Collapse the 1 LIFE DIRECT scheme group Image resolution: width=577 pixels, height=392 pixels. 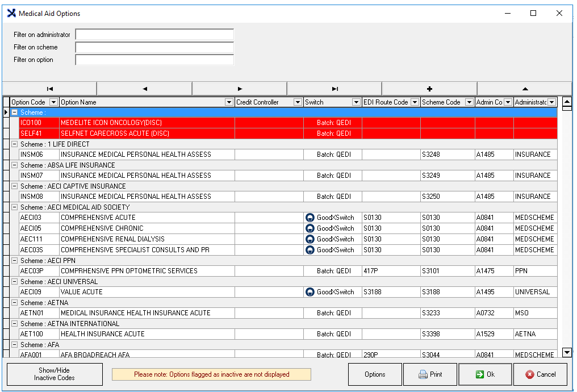pyautogui.click(x=15, y=144)
